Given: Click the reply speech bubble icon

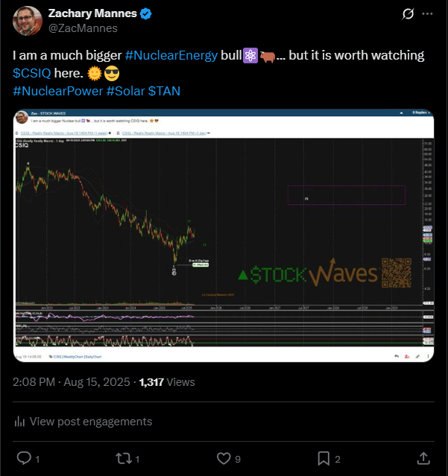Looking at the screenshot, I should pos(24,458).
